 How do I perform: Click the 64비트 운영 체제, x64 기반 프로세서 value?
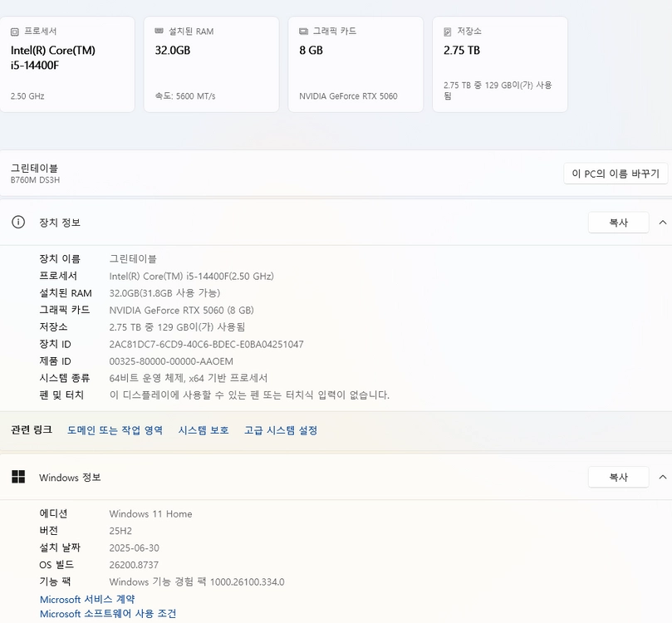coord(188,378)
